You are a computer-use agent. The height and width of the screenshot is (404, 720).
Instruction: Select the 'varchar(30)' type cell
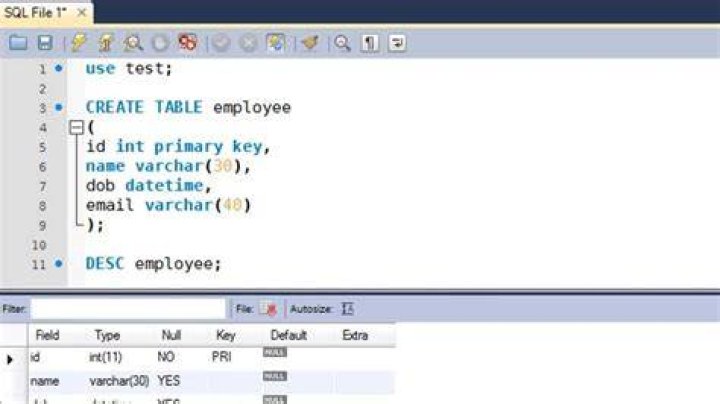click(x=119, y=381)
